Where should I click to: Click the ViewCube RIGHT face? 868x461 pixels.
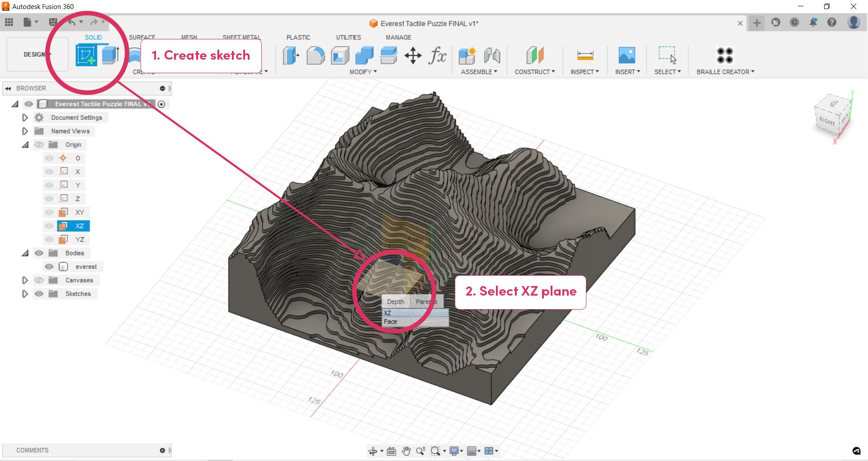click(x=827, y=122)
